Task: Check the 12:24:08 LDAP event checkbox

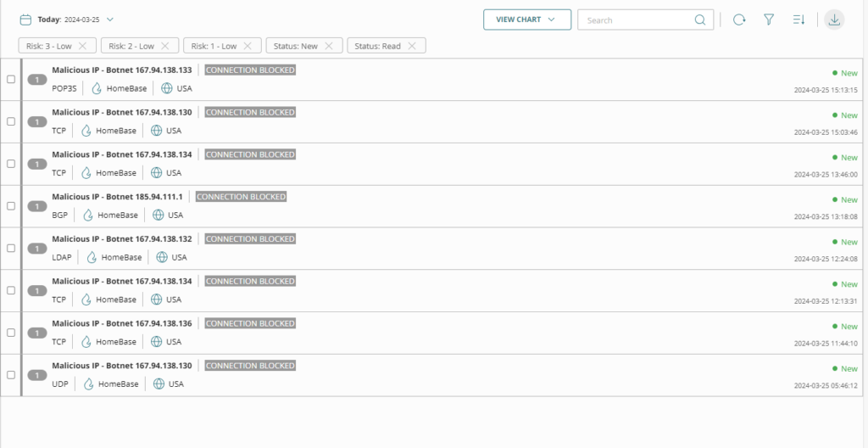Action: (x=11, y=248)
